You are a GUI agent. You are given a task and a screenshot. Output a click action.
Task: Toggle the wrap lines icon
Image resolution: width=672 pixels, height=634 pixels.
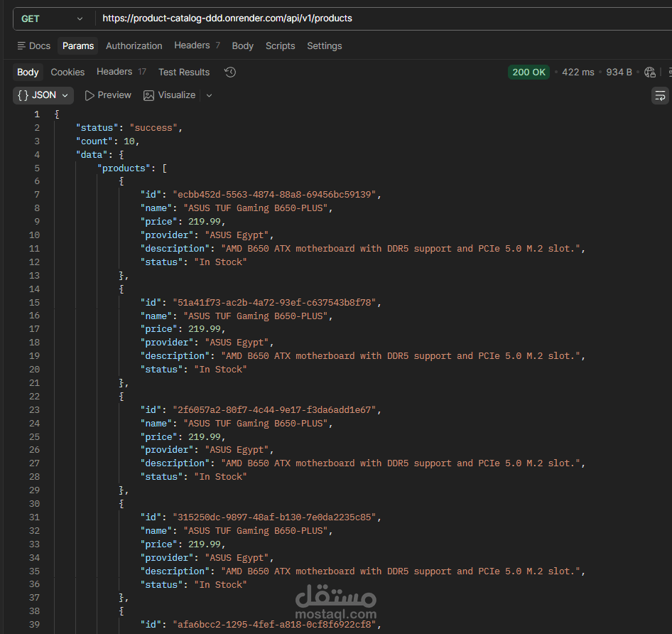pyautogui.click(x=660, y=96)
